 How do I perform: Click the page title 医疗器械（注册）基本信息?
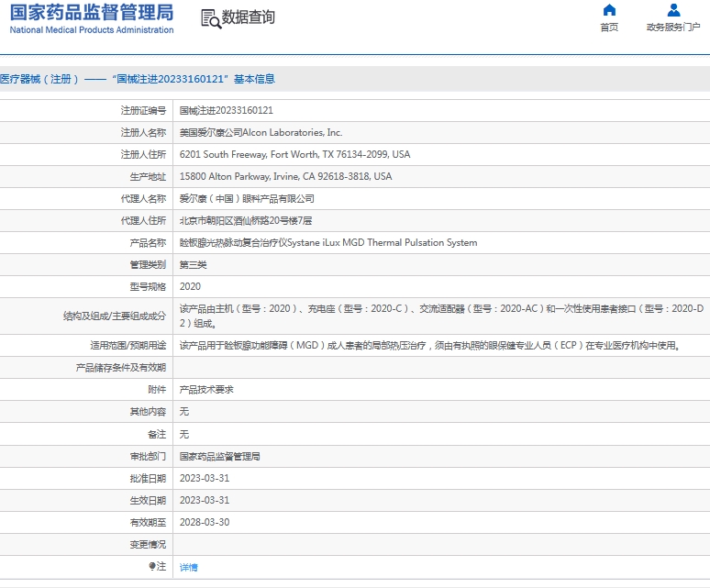138,79
